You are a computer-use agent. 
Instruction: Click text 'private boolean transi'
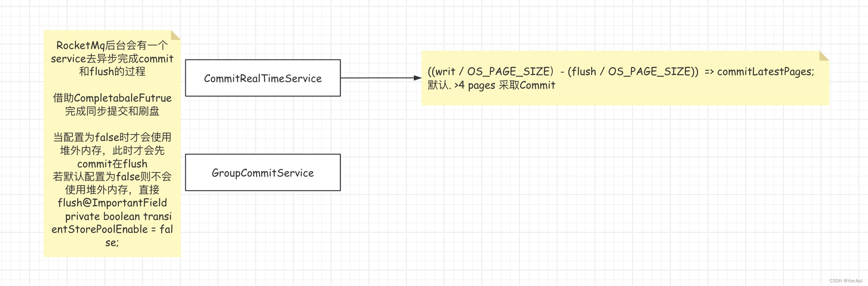point(118,216)
